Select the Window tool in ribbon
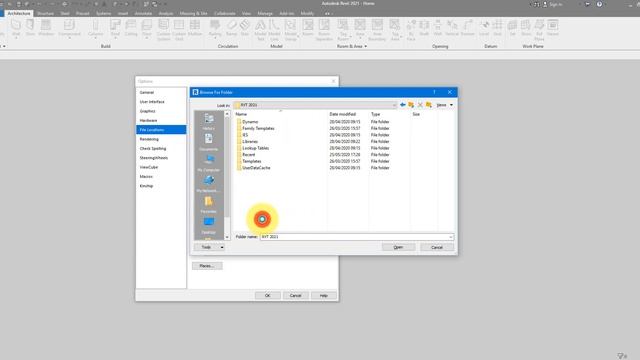 [x=46, y=28]
